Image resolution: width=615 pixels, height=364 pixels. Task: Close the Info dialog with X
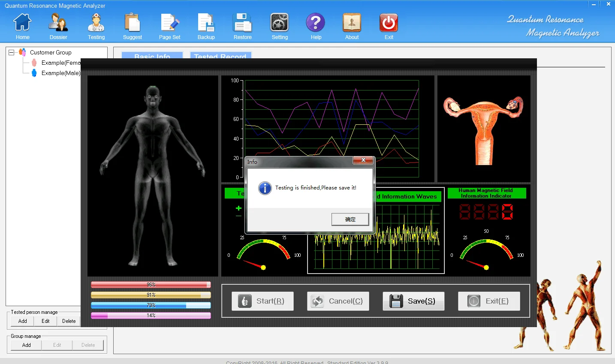click(x=363, y=160)
